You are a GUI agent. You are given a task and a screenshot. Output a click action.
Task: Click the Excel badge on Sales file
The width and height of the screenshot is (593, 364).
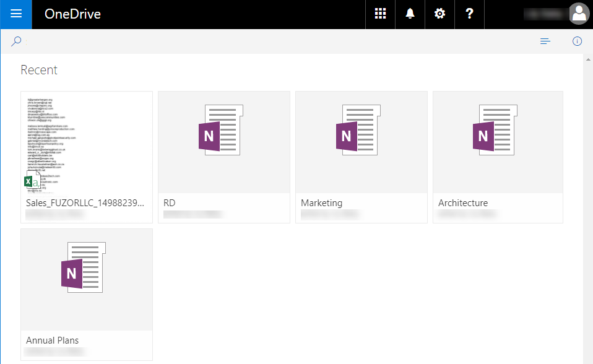pos(32,180)
